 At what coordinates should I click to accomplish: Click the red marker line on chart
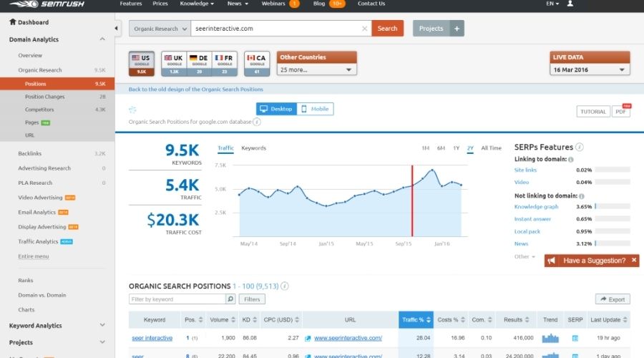point(412,200)
